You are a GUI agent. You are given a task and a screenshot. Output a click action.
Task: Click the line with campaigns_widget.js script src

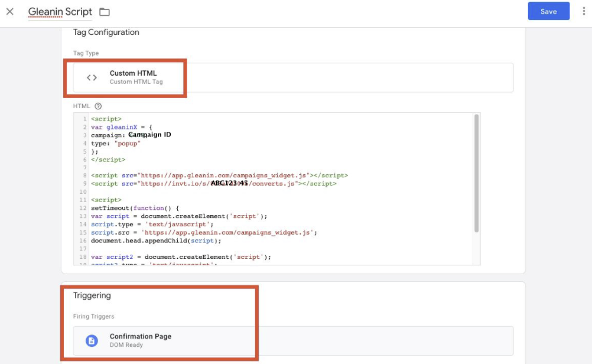219,175
